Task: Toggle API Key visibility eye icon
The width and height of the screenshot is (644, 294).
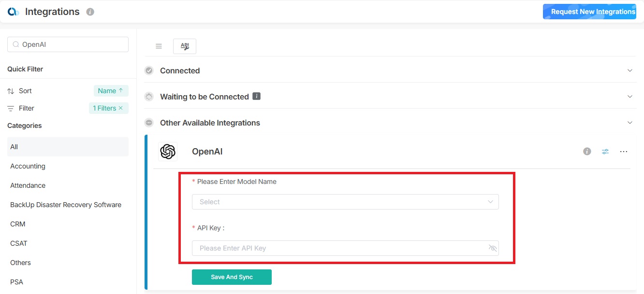Action: 493,248
